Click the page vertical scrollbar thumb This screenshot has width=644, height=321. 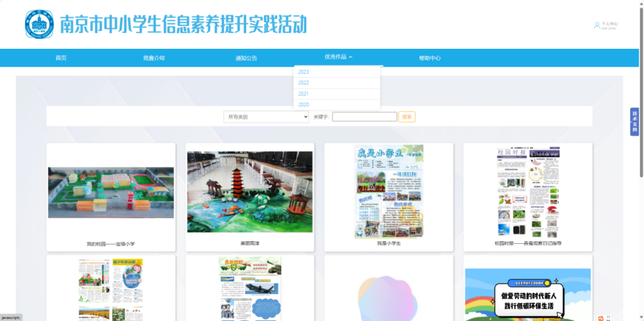click(x=641, y=92)
